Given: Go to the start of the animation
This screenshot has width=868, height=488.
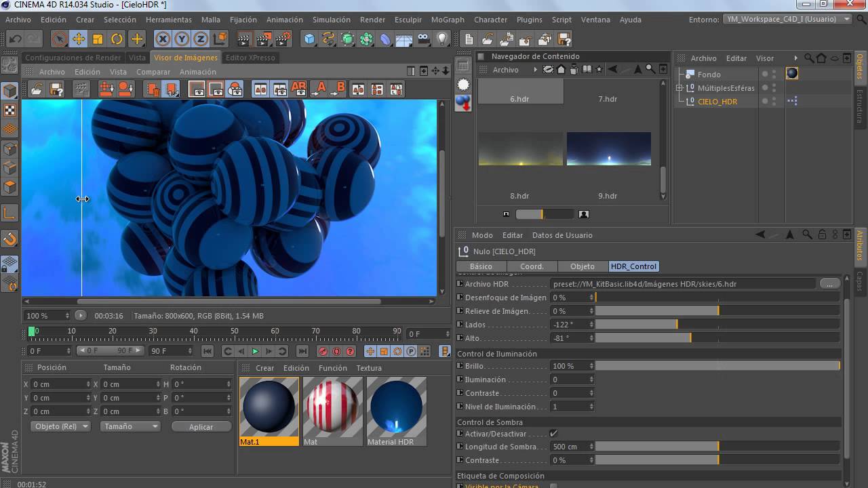Looking at the screenshot, I should pos(208,351).
